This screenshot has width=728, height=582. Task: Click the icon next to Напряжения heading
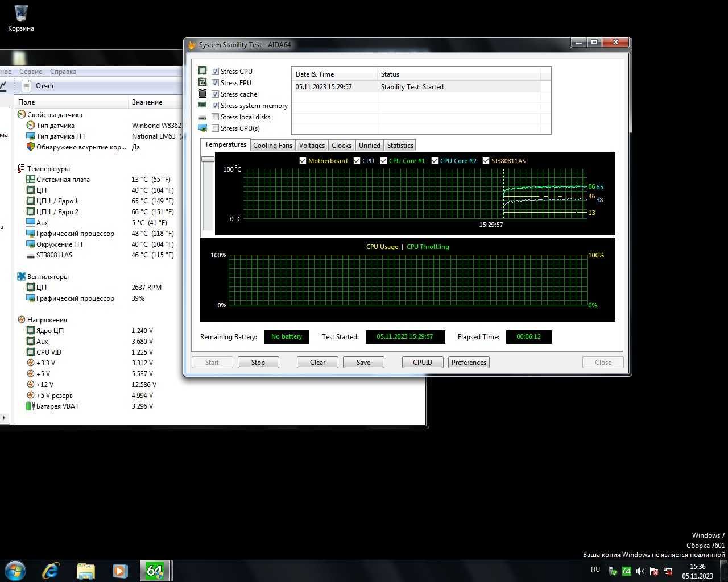22,319
